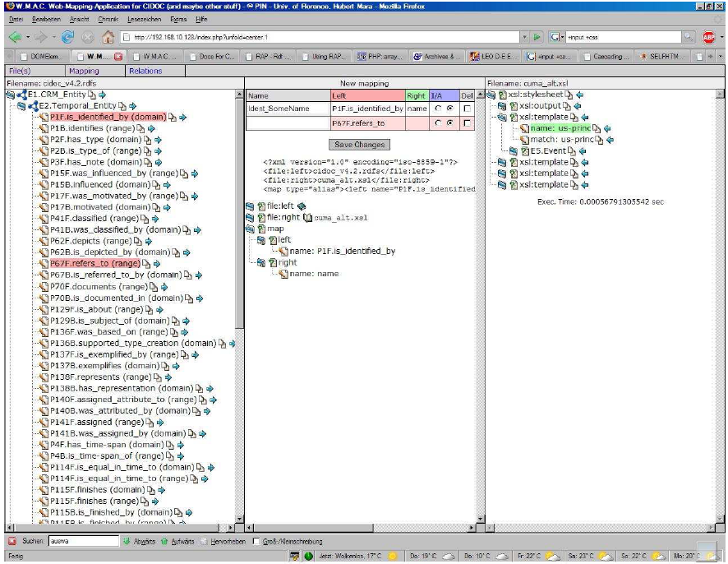Expand the xsl:output node
This screenshot has height=564, width=728.
(x=502, y=106)
